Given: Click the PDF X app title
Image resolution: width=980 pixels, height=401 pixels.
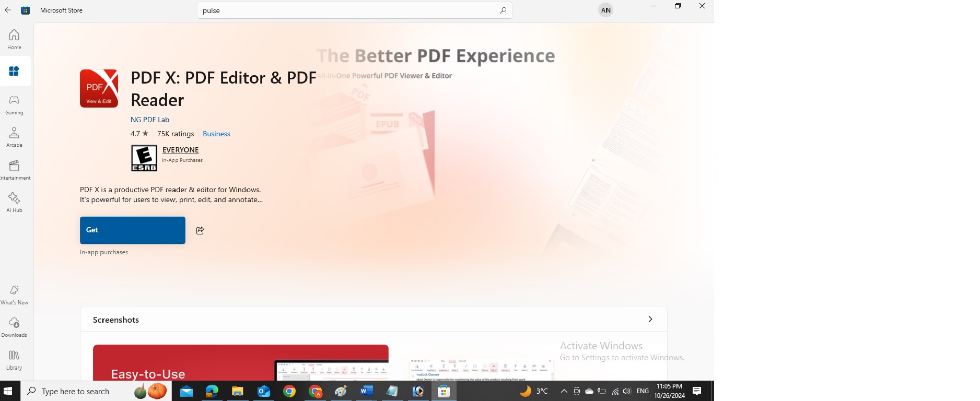Looking at the screenshot, I should pyautogui.click(x=224, y=89).
